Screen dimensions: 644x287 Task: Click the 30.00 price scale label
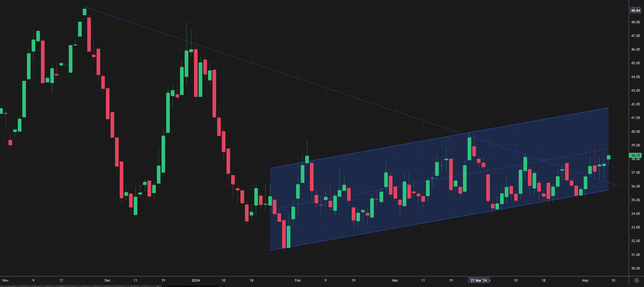[635, 268]
